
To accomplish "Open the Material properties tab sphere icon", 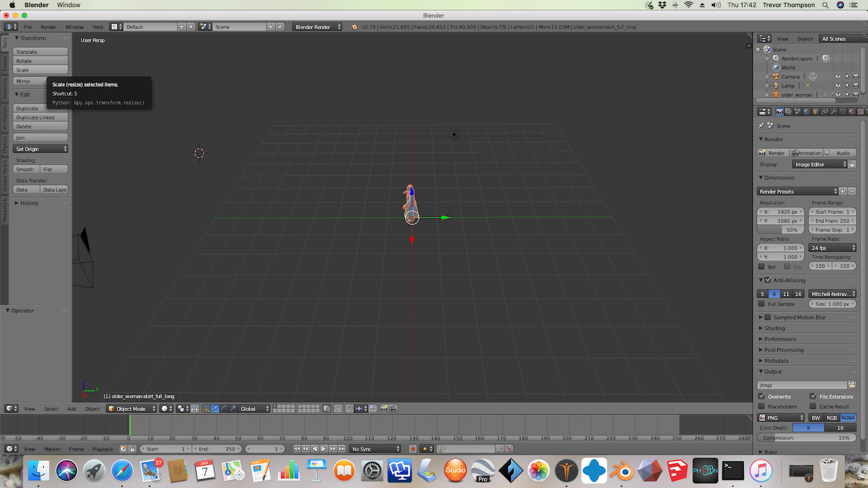I will tap(851, 111).
